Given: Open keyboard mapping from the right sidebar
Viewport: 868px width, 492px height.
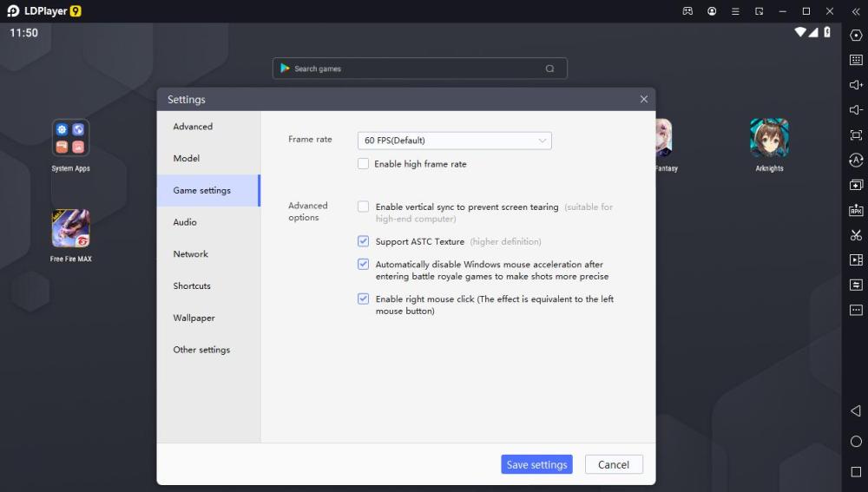Looking at the screenshot, I should coord(856,60).
